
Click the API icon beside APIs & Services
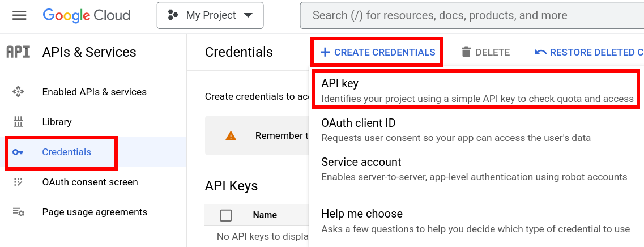pos(19,52)
